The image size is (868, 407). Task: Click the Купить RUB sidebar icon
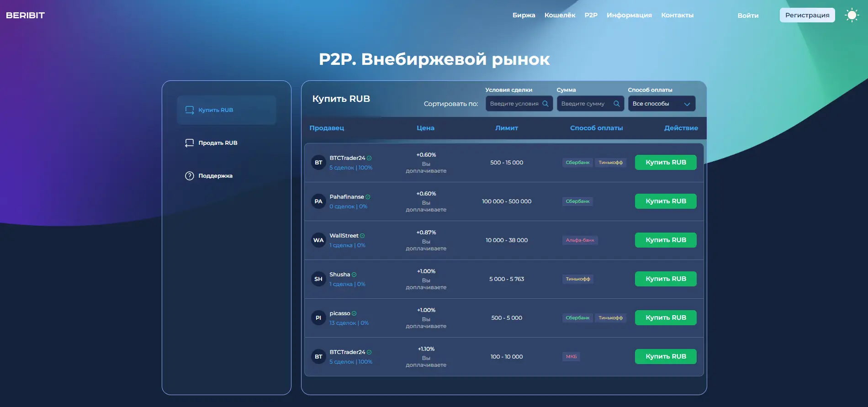tap(189, 110)
